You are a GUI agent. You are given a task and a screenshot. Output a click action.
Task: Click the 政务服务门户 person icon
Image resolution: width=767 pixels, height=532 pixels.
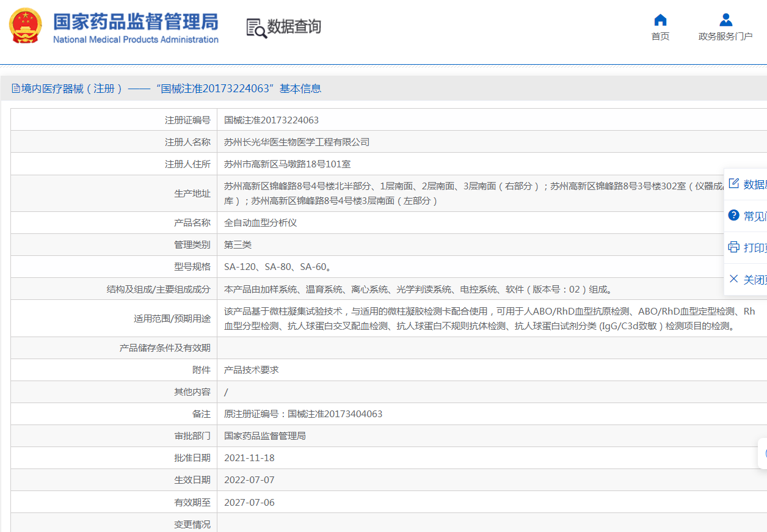[x=725, y=20]
